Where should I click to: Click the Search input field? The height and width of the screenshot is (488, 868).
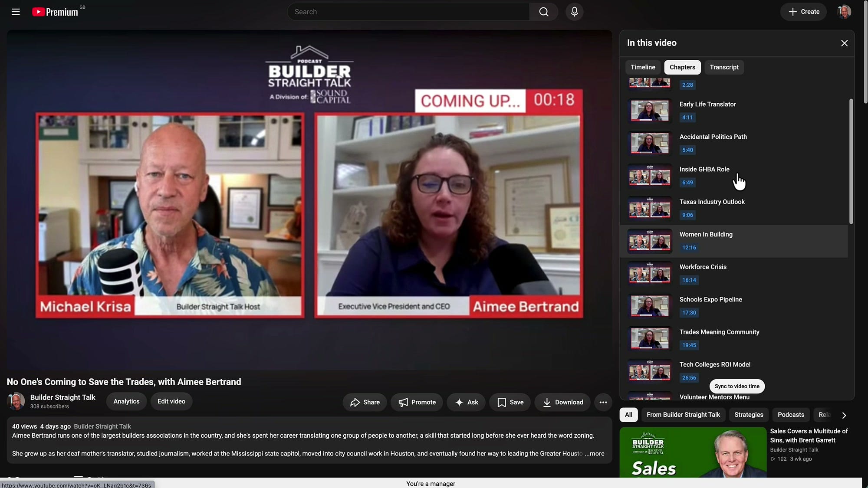[x=408, y=12]
